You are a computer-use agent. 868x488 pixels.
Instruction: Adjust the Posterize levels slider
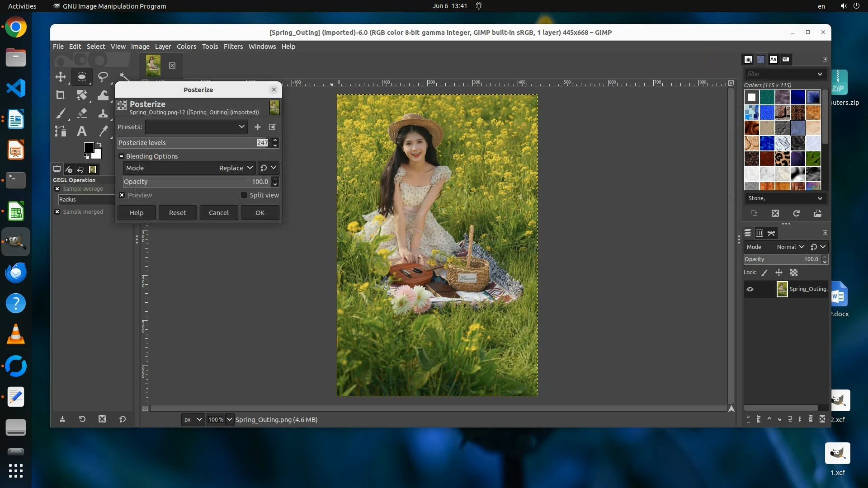[x=185, y=143]
